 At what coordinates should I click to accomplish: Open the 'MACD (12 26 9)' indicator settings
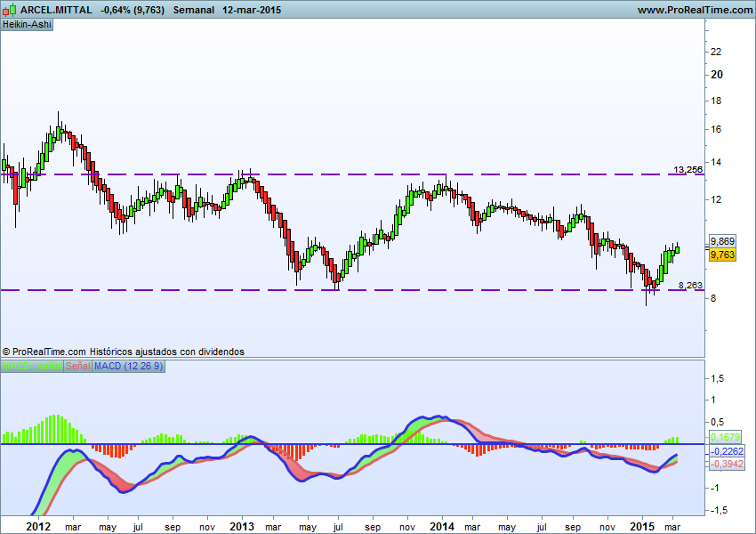point(128,367)
